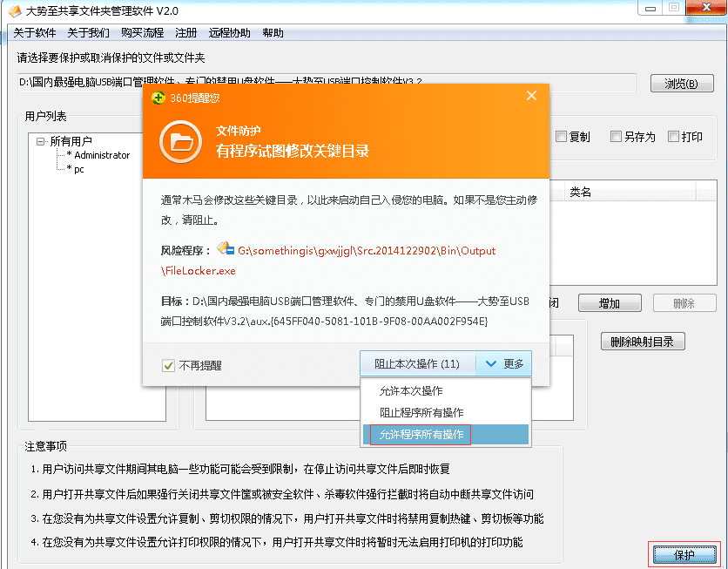Click the 增加 button
Viewport: 728px width, 569px height.
coord(610,303)
